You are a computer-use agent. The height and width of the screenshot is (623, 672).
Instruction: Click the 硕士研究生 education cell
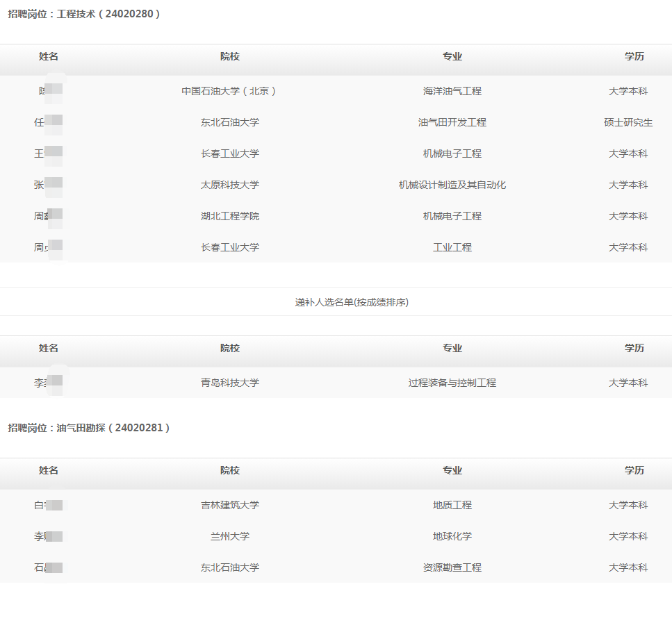[x=628, y=122]
